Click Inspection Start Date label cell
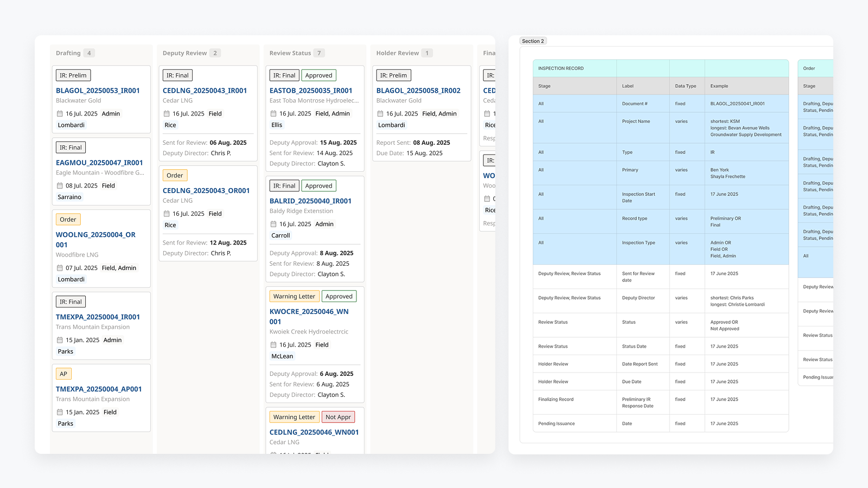Image resolution: width=868 pixels, height=488 pixels. point(643,197)
